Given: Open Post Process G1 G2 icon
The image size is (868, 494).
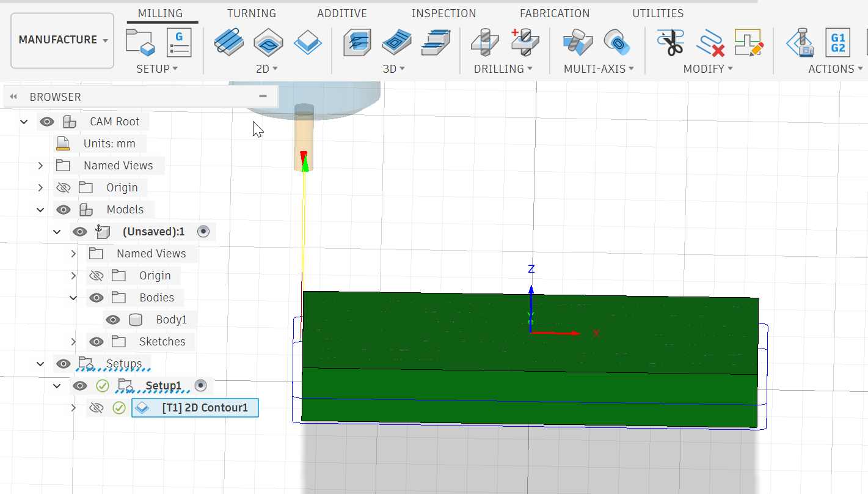Looking at the screenshot, I should (x=838, y=42).
